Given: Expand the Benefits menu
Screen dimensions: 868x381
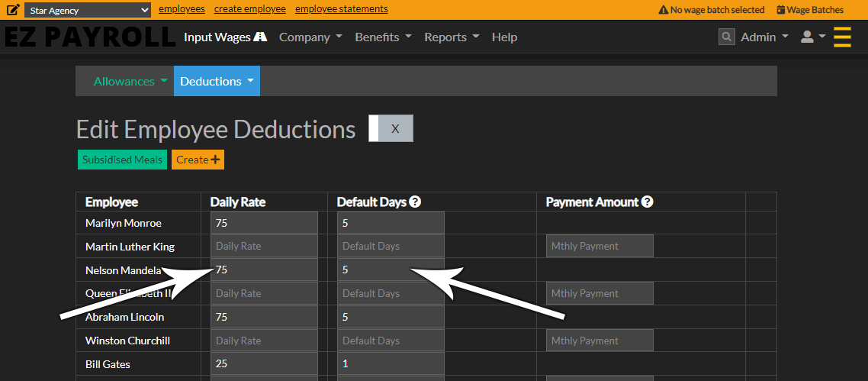Looking at the screenshot, I should point(383,37).
